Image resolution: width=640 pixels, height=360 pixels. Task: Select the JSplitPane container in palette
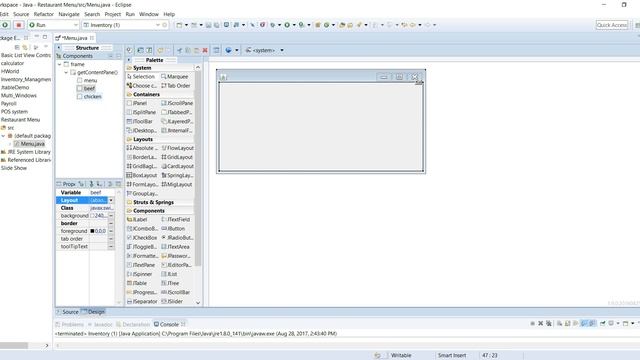[141, 112]
